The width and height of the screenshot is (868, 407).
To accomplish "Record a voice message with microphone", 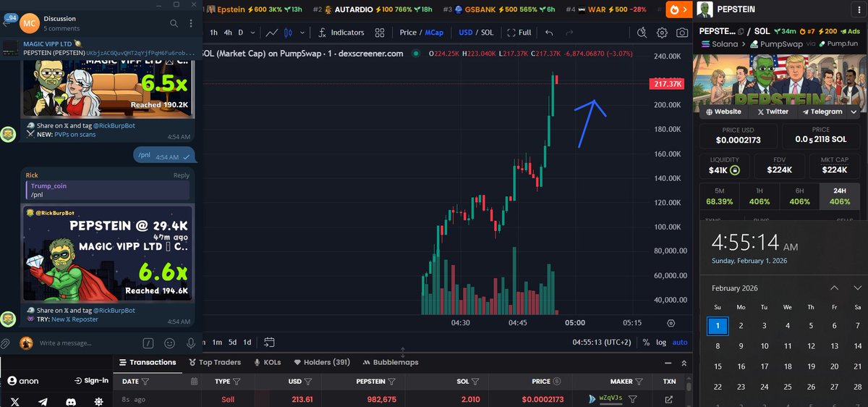I will coord(190,343).
